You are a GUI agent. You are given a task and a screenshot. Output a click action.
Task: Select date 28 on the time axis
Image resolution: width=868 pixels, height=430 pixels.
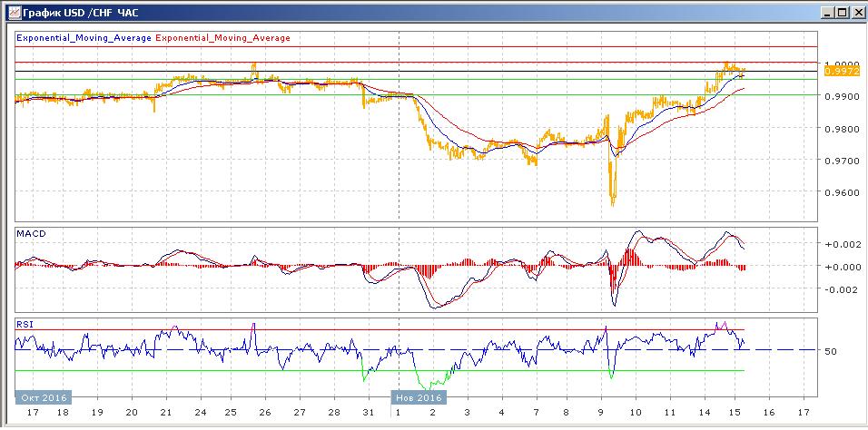tap(334, 413)
